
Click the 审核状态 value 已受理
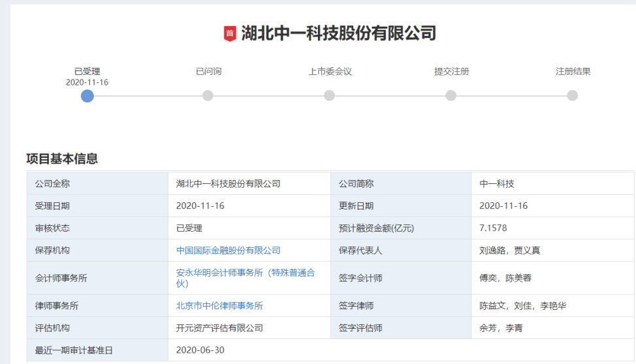point(189,228)
